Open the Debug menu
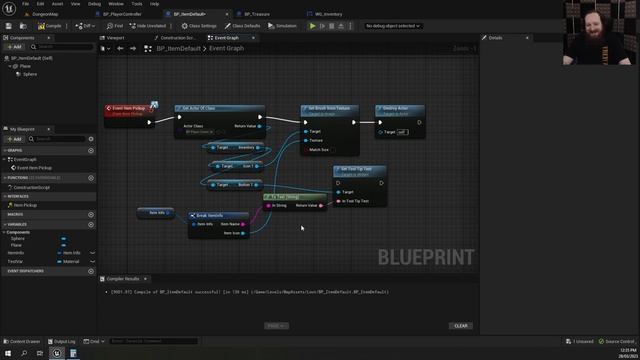The width and height of the screenshot is (640, 360). click(x=94, y=4)
